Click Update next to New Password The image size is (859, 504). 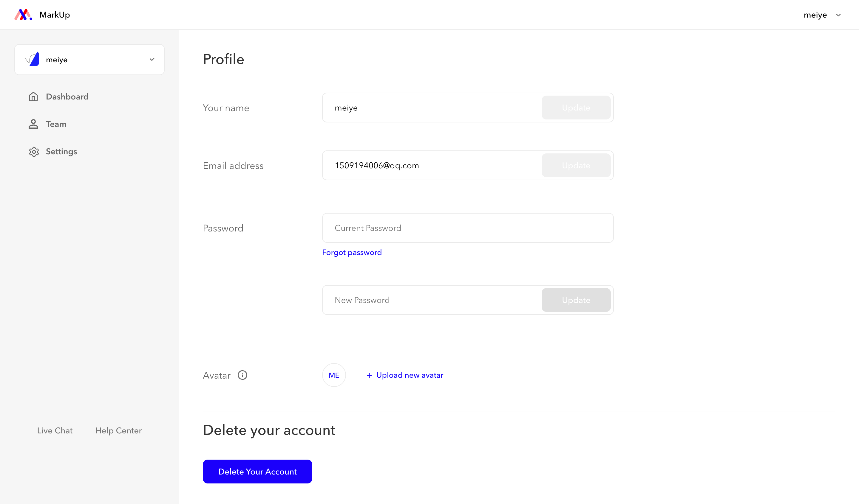click(x=576, y=300)
